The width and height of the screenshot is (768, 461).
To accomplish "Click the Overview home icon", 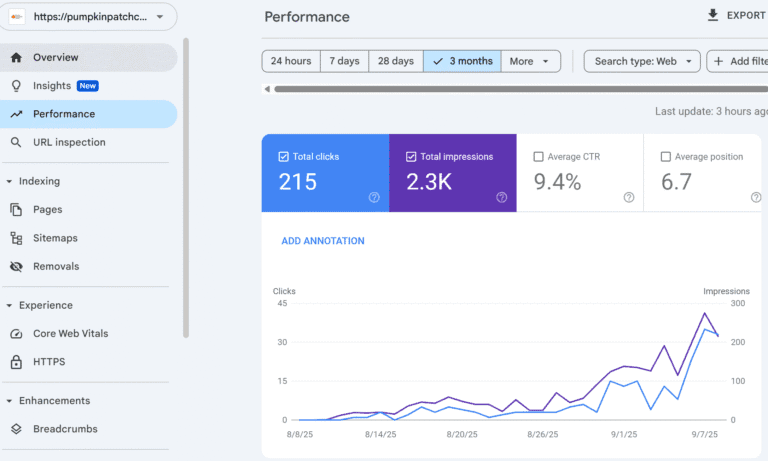I will pos(16,58).
